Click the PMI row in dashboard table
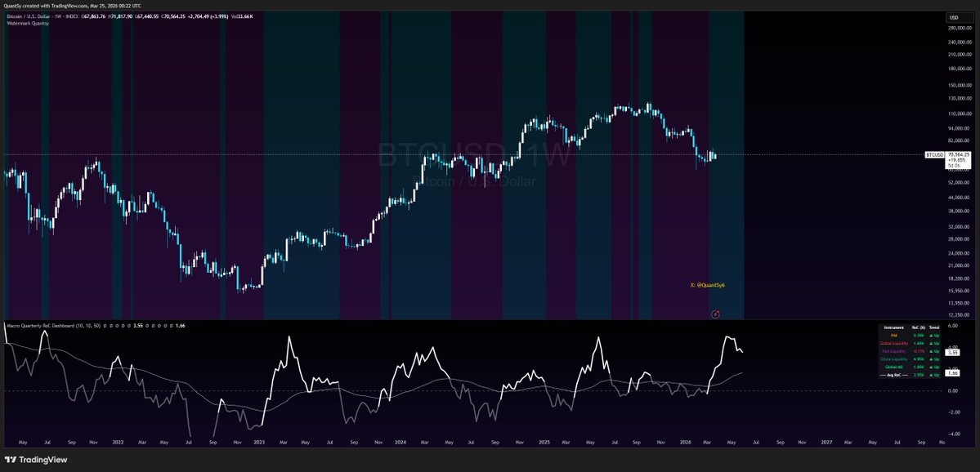The width and height of the screenshot is (980, 472). point(910,336)
